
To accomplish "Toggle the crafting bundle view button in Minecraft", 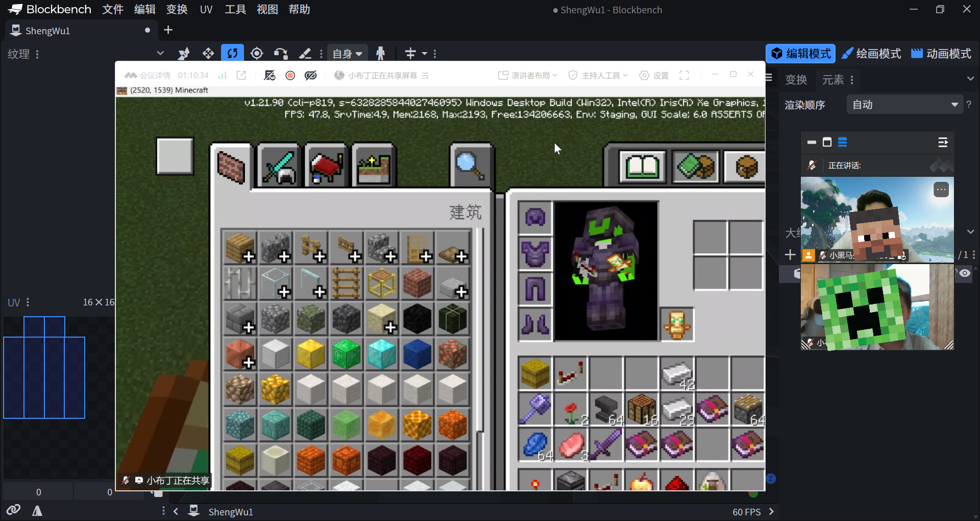I will (696, 167).
